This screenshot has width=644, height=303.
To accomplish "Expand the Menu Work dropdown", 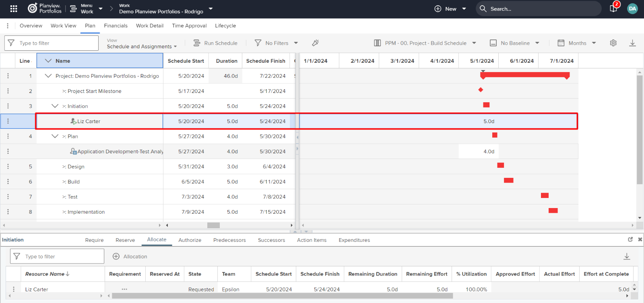I will (x=101, y=8).
